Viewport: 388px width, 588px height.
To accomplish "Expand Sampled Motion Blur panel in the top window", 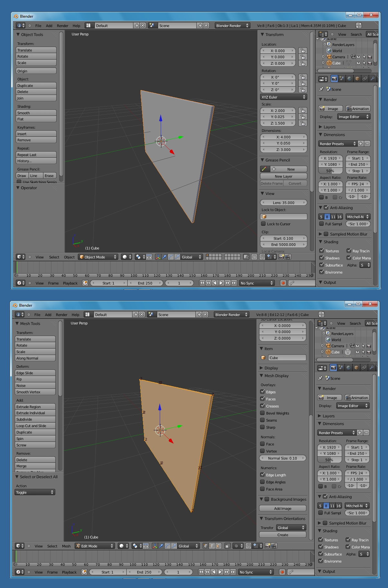I will 320,234.
